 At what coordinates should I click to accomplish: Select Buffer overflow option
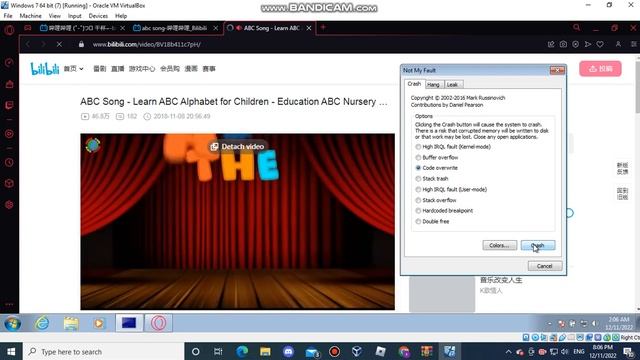coord(437,157)
